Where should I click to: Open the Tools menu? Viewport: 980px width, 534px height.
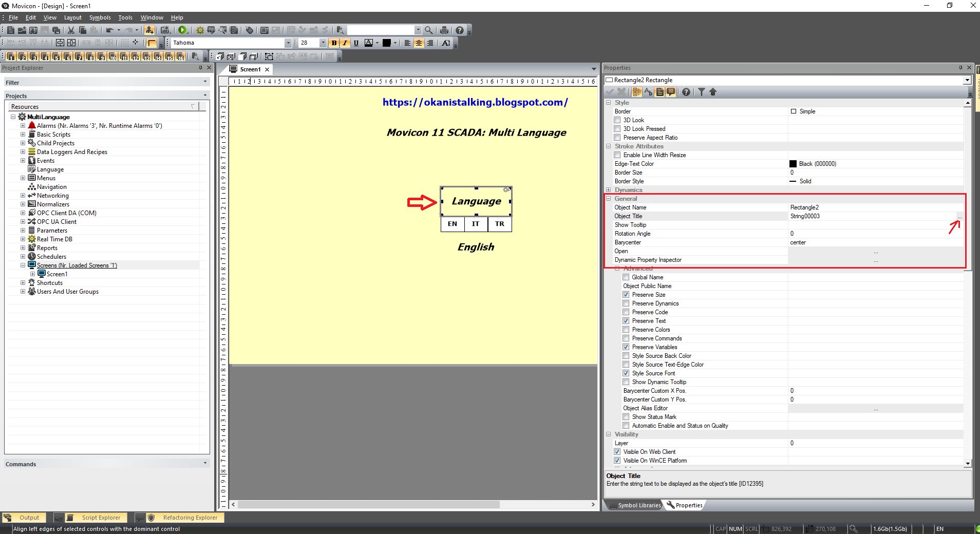tap(125, 17)
